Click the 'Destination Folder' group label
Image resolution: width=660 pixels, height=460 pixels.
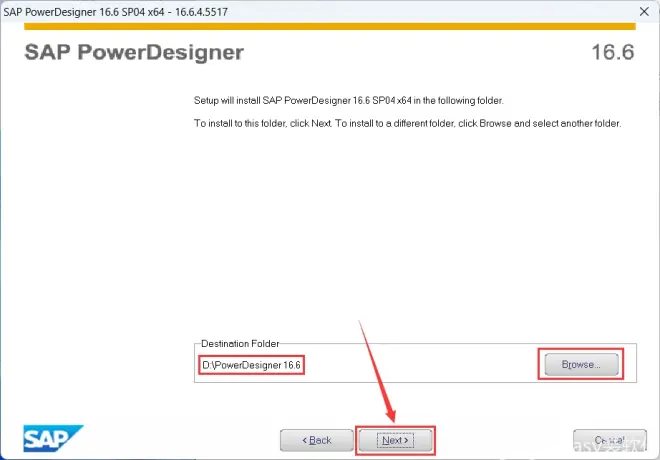pos(240,343)
